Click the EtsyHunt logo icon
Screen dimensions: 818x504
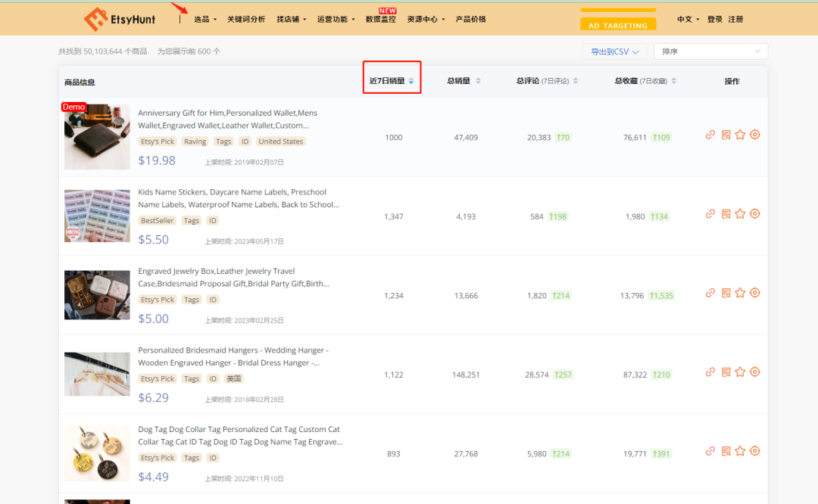point(96,18)
